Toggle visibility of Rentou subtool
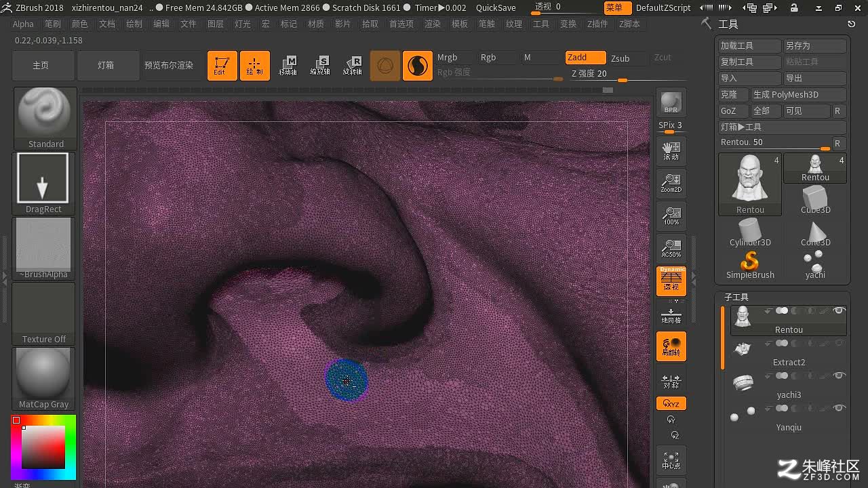 click(839, 310)
